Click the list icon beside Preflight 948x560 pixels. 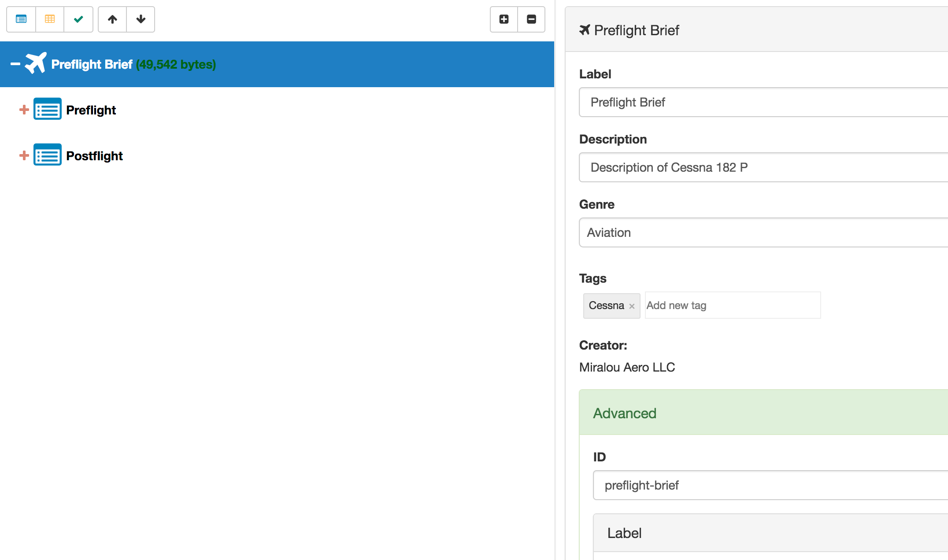click(48, 109)
